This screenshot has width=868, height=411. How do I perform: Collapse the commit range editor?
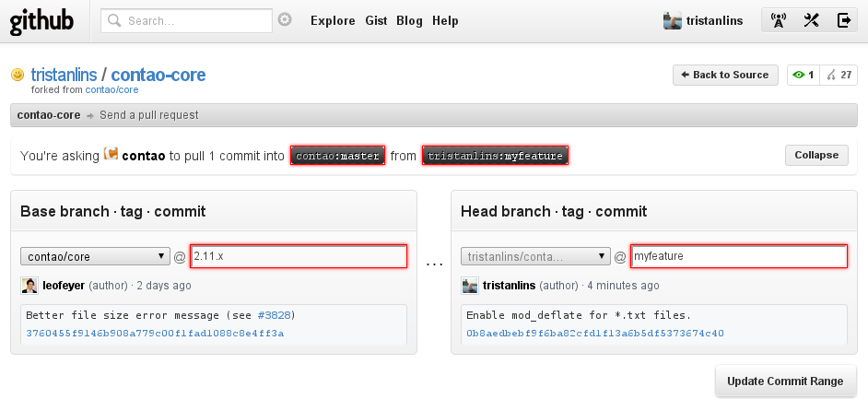tap(816, 155)
